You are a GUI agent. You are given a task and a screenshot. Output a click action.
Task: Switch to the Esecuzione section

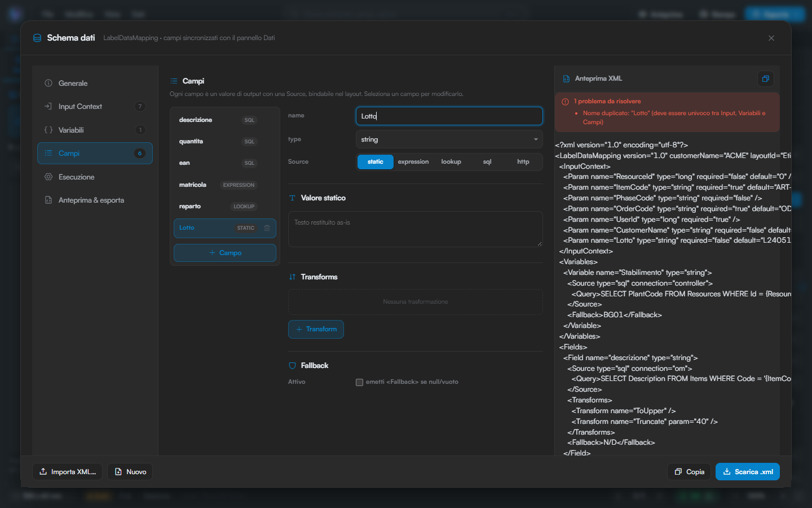[95, 177]
